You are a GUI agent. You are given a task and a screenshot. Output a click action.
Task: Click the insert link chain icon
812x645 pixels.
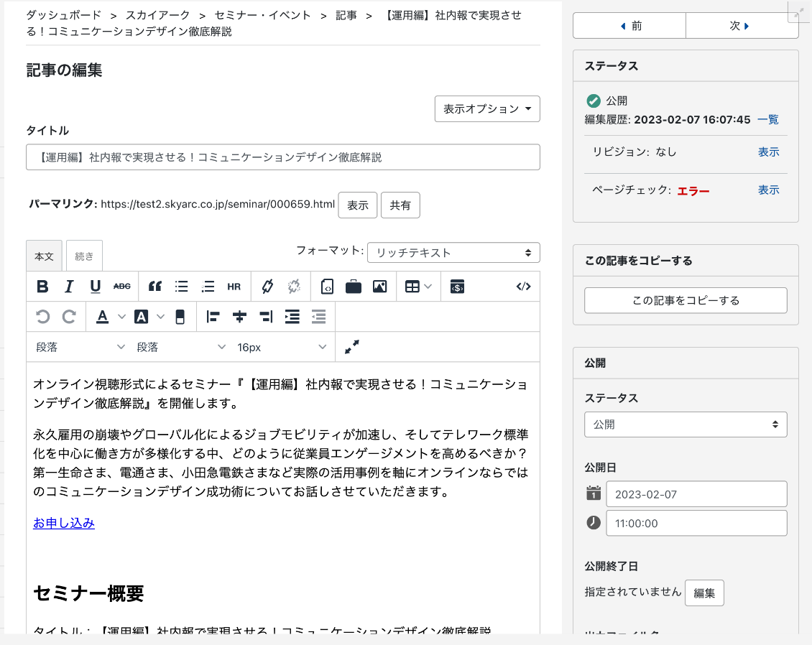267,287
